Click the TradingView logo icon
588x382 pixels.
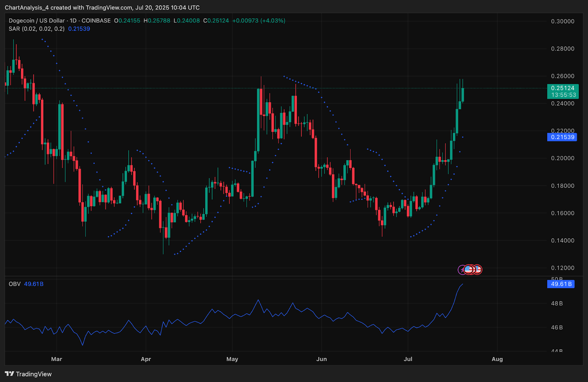coord(10,374)
